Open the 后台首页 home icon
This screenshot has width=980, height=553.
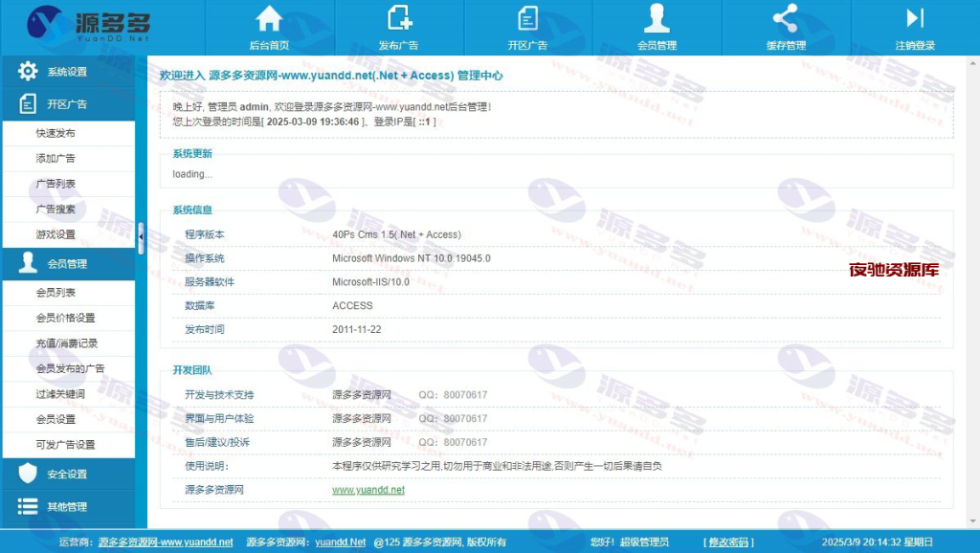click(x=269, y=18)
